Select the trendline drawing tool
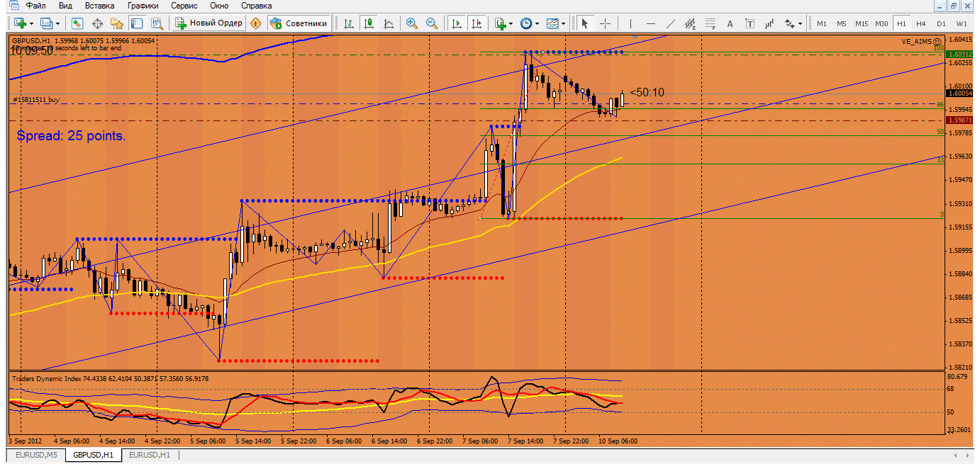Viewport: 980px width, 464px height. coord(670,23)
